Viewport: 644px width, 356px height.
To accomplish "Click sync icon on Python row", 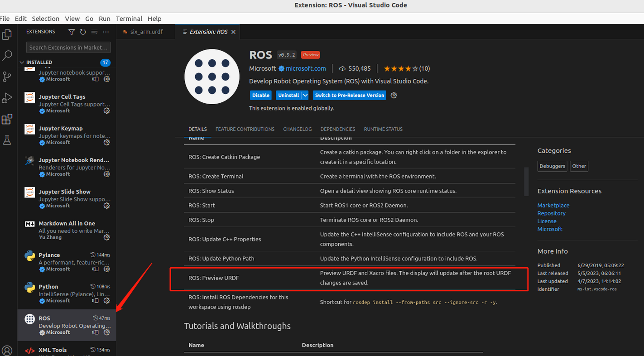I will pos(96,301).
